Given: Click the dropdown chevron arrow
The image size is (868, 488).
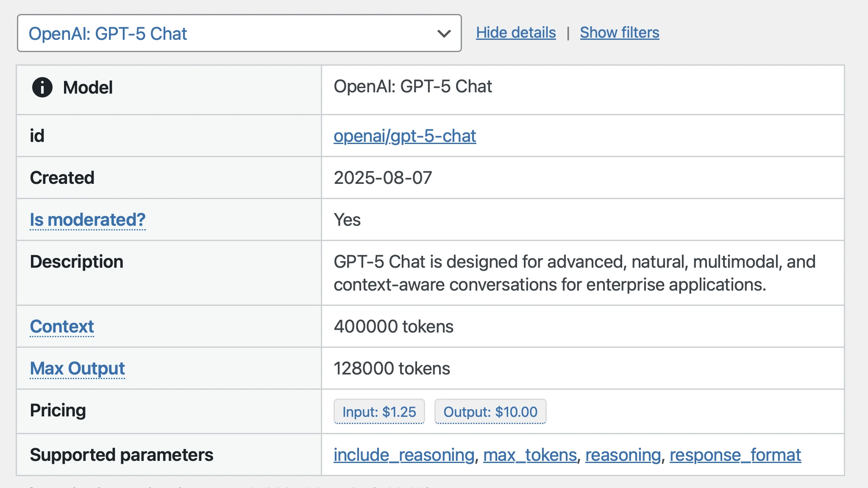Looking at the screenshot, I should [444, 33].
